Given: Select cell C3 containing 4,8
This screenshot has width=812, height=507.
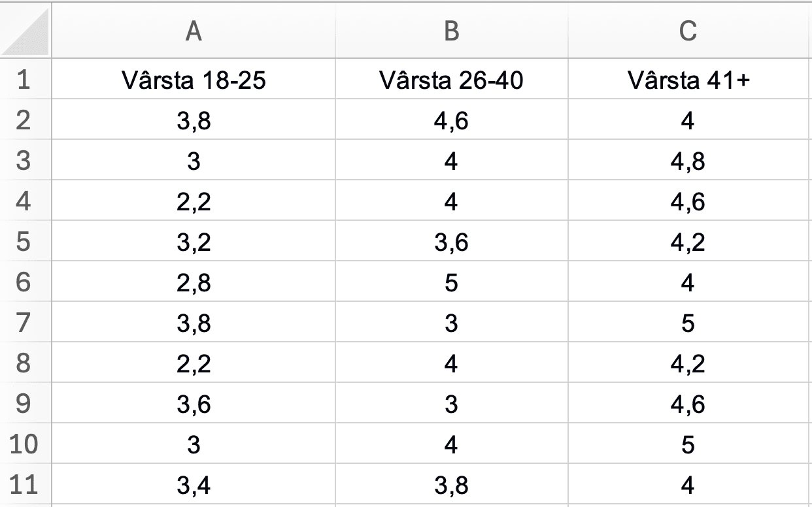Looking at the screenshot, I should tap(688, 161).
